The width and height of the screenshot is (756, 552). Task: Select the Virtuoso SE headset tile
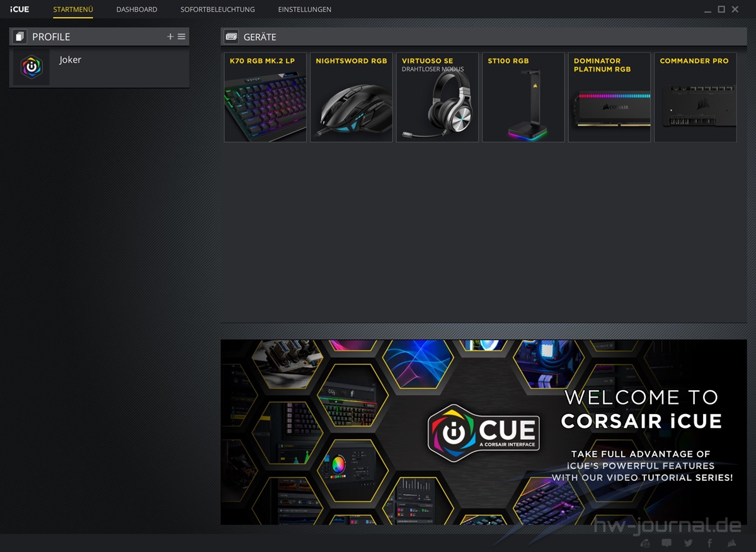click(437, 97)
